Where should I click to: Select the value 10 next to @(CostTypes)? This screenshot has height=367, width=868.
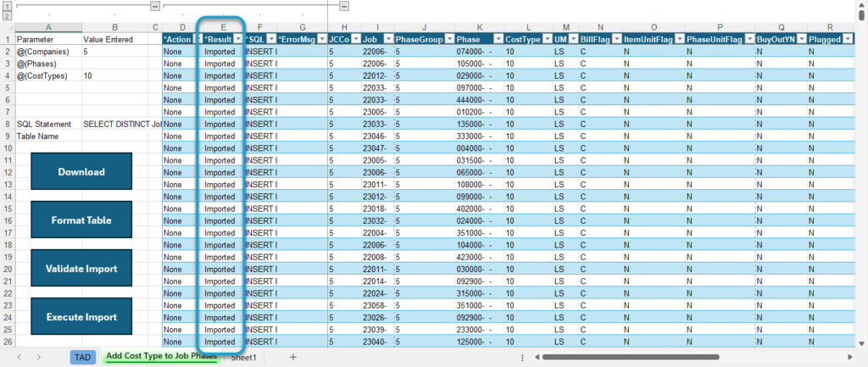115,75
